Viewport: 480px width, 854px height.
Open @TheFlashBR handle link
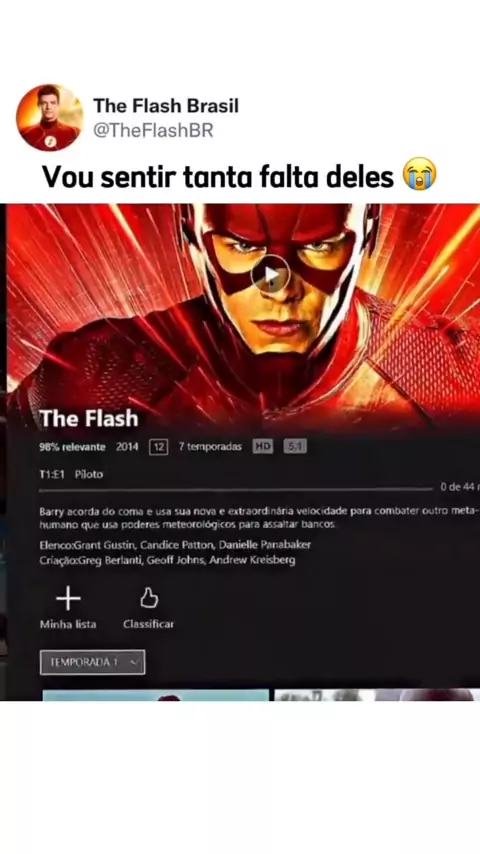coord(153,131)
